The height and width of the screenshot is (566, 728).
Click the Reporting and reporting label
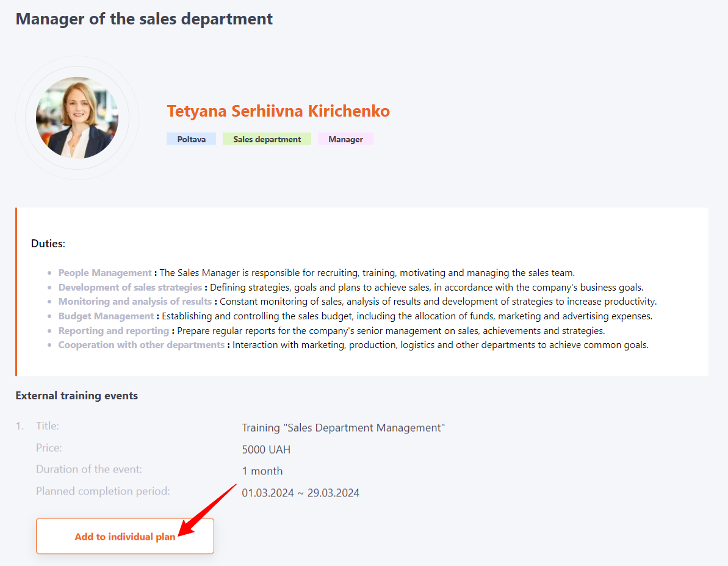[114, 330]
